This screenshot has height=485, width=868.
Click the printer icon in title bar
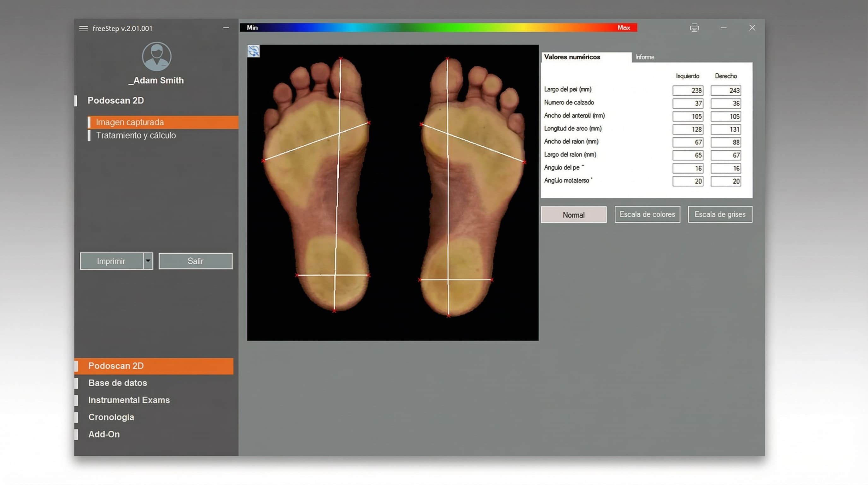(x=694, y=28)
